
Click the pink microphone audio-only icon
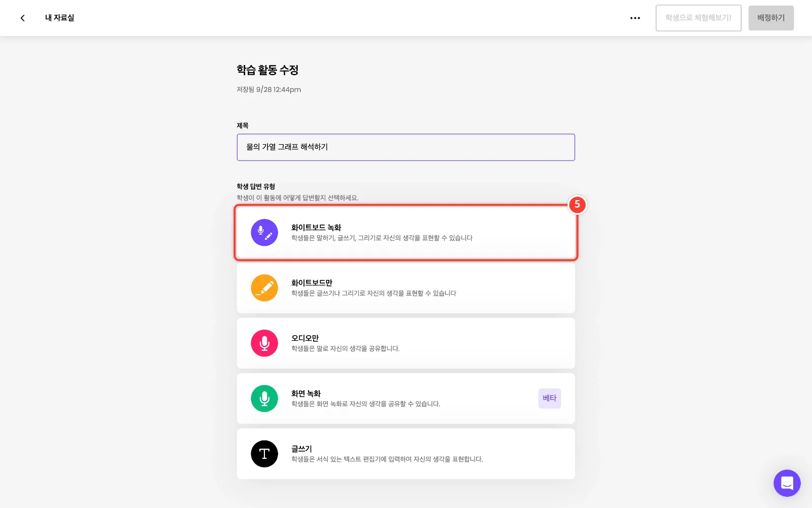coord(264,343)
